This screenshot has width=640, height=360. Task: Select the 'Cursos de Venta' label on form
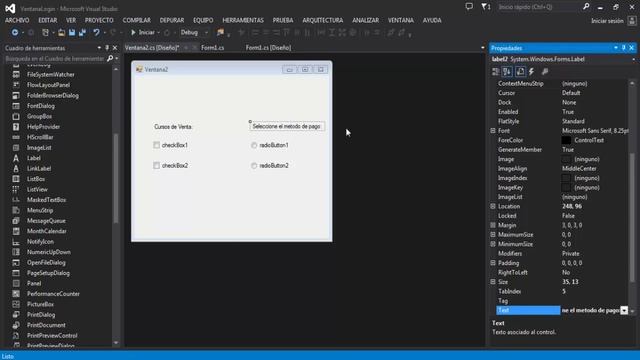(173, 127)
